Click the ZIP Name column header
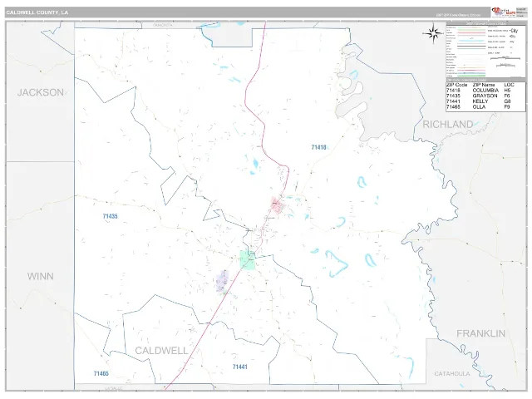 click(x=484, y=85)
